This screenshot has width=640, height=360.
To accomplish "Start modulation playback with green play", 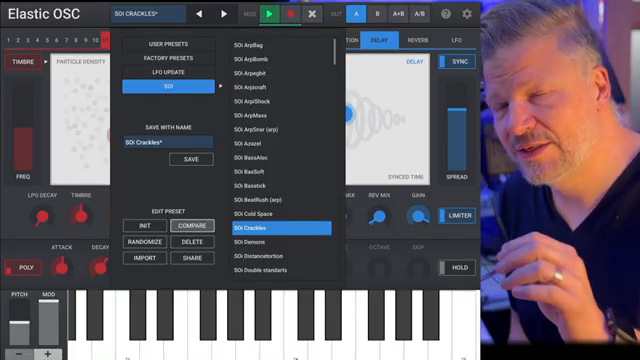I will click(x=269, y=14).
